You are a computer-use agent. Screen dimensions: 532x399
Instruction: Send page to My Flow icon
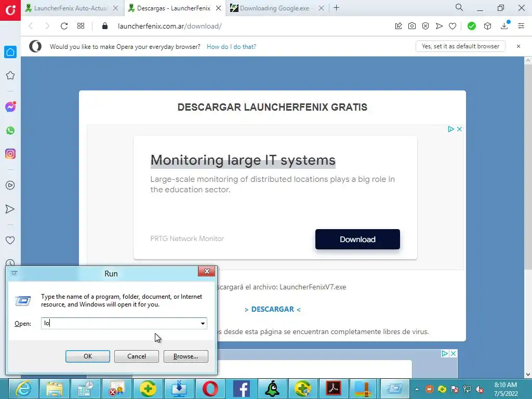pyautogui.click(x=439, y=26)
